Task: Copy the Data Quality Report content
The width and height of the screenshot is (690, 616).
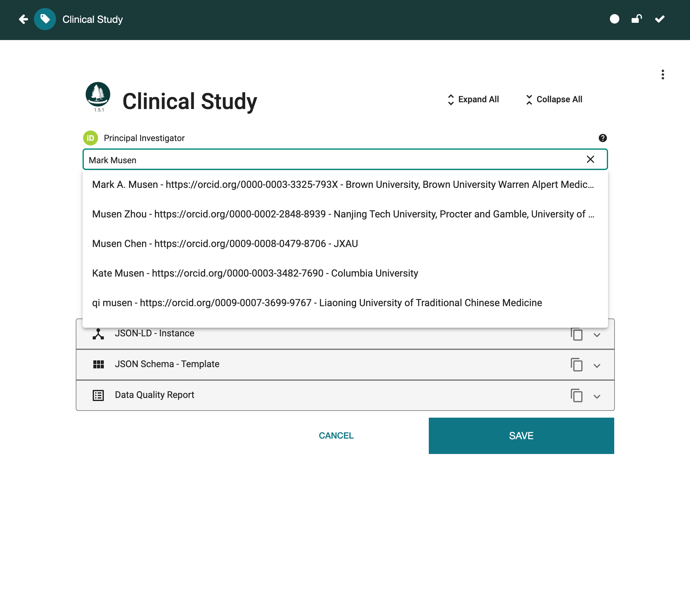Action: click(576, 396)
